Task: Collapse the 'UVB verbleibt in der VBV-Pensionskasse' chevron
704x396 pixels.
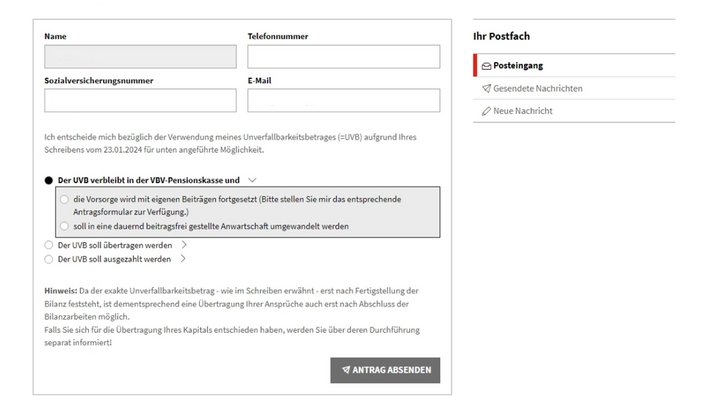Action: point(252,180)
